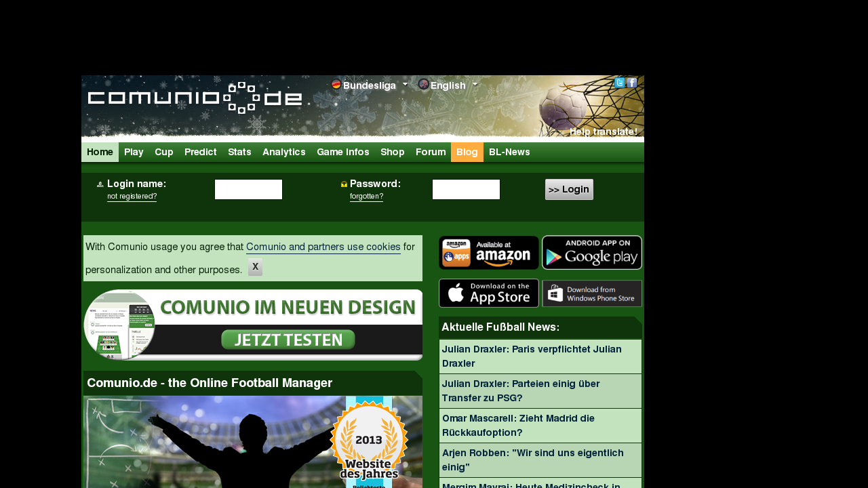Image resolution: width=868 pixels, height=488 pixels.
Task: Click the 2013 Website des Jahres badge
Action: 369,442
